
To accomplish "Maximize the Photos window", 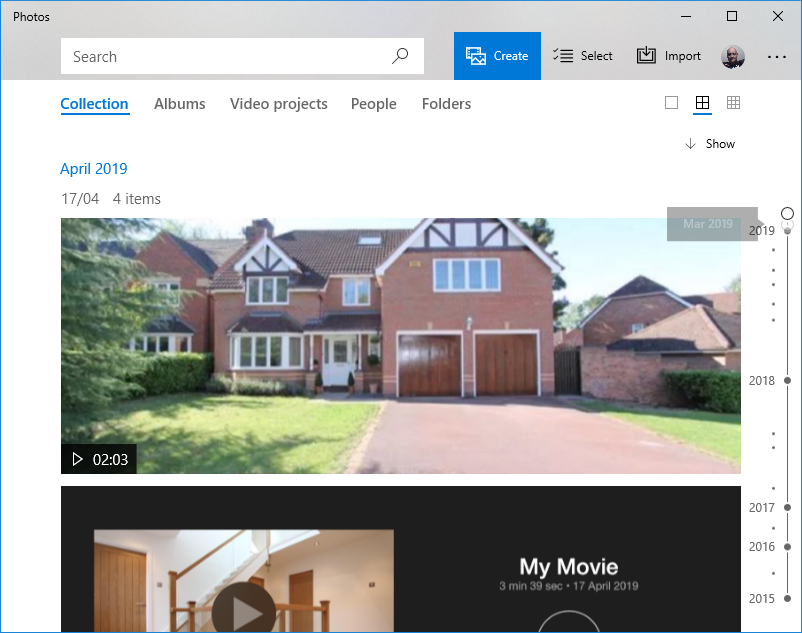I will click(732, 16).
